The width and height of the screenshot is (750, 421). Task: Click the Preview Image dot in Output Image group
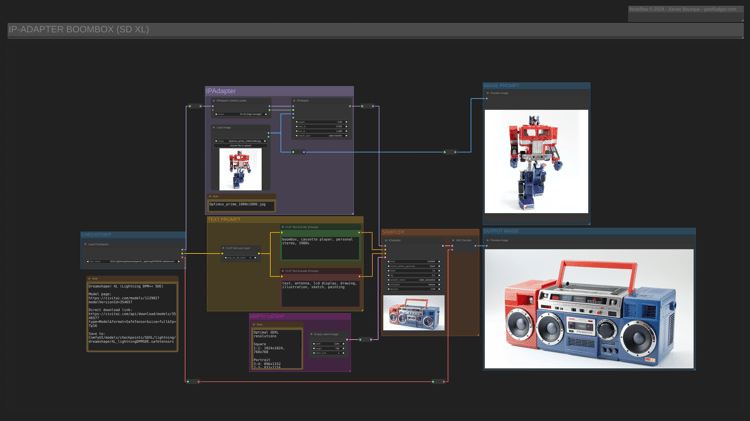tap(489, 241)
